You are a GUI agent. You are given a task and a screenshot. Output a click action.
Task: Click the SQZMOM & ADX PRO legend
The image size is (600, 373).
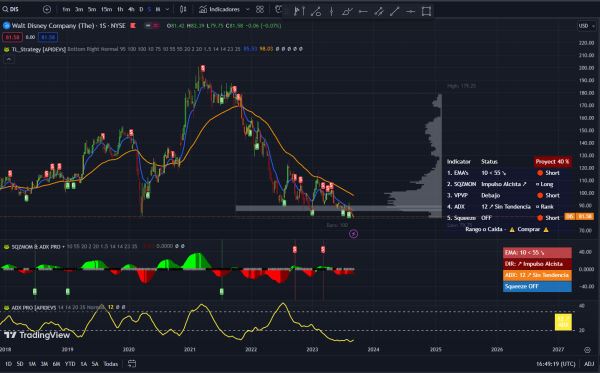click(35, 246)
